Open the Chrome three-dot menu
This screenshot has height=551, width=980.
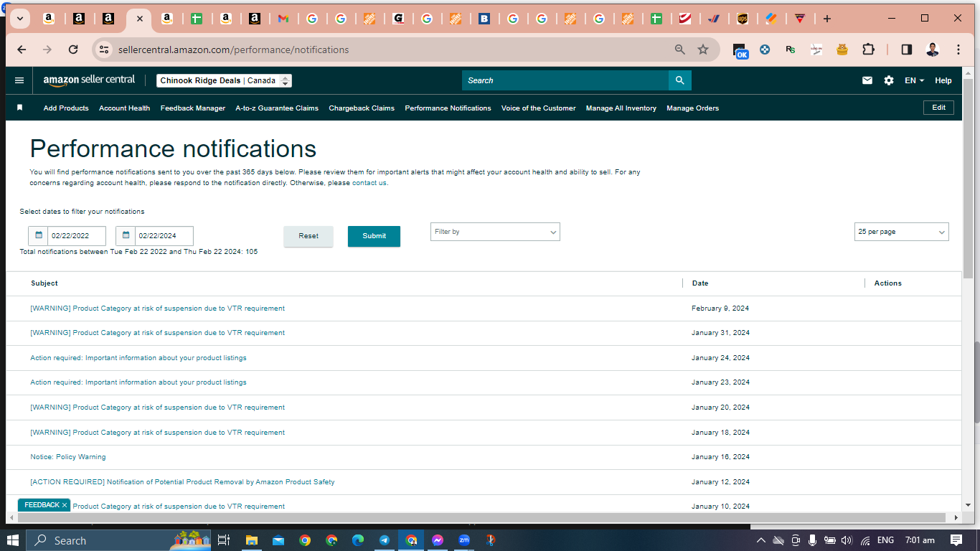(958, 50)
